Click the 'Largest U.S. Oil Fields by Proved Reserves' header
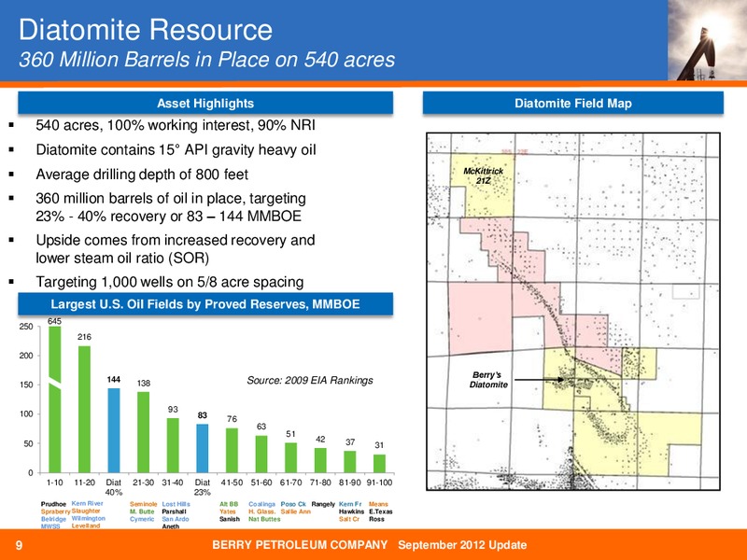747x560 pixels. coord(205,304)
